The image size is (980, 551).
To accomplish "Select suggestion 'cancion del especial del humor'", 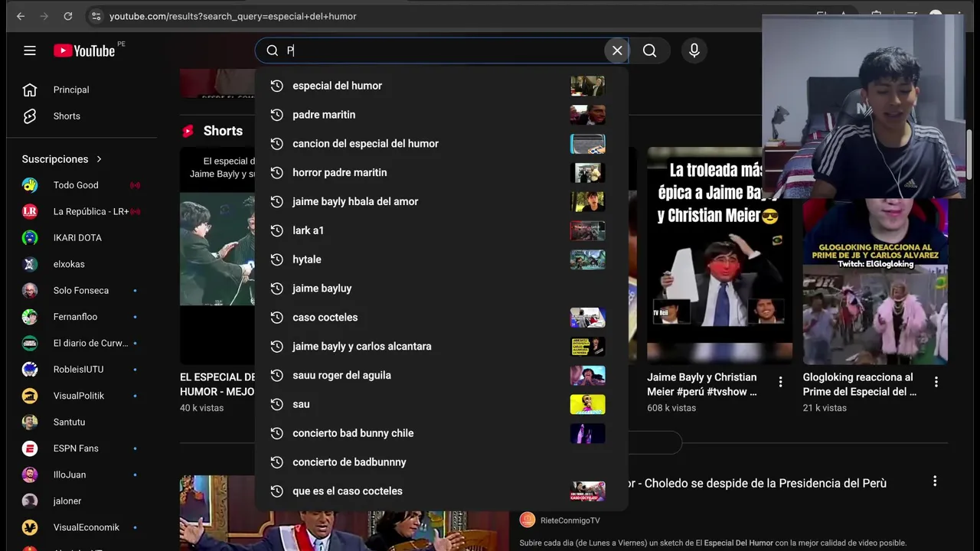I will point(442,144).
